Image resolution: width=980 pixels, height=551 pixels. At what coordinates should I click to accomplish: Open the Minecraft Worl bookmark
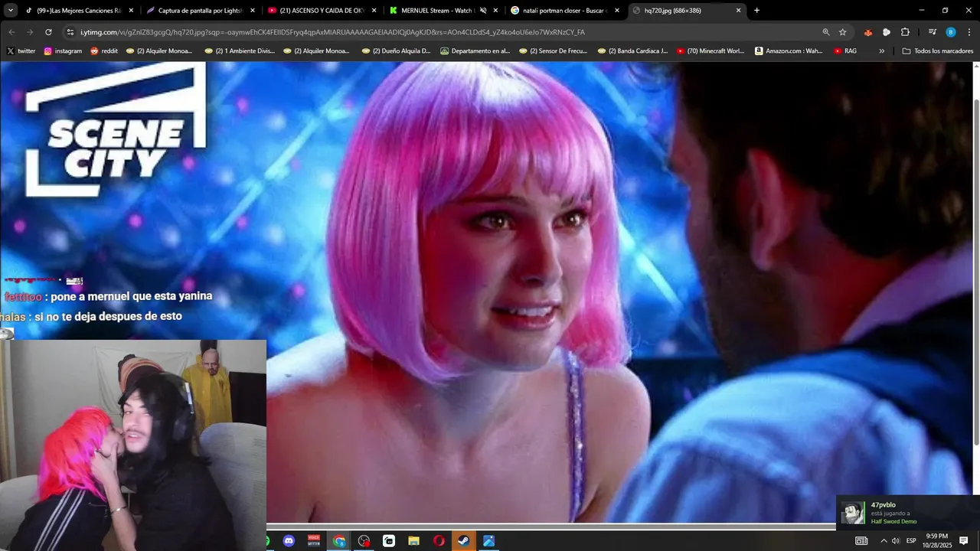click(710, 51)
